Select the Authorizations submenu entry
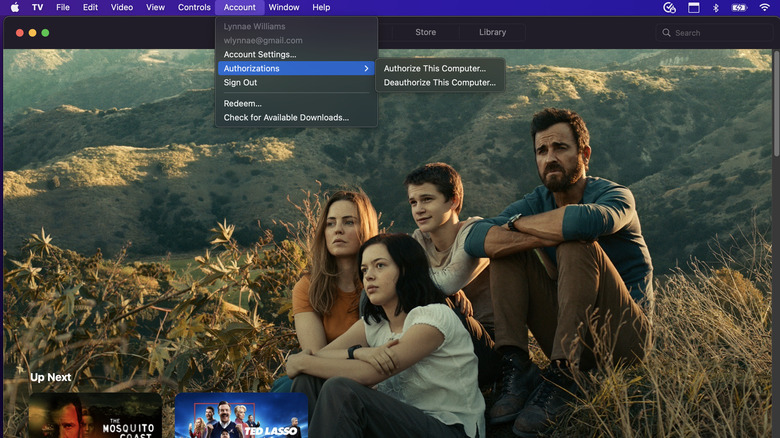780x438 pixels. [296, 68]
